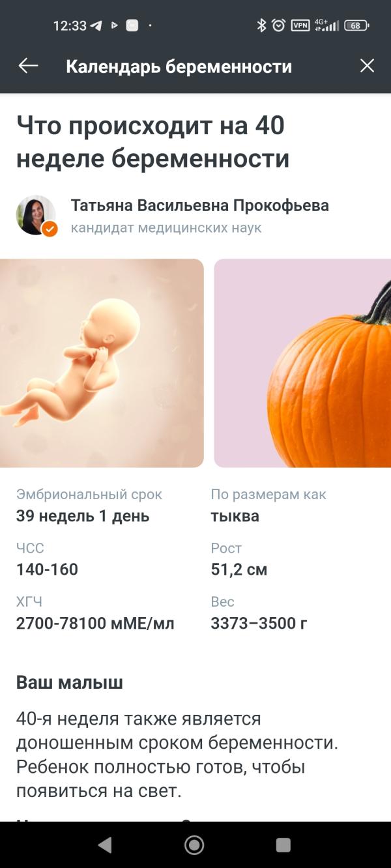Tap the battery level indicator
Screen dimensions: 391x868
coord(356,25)
